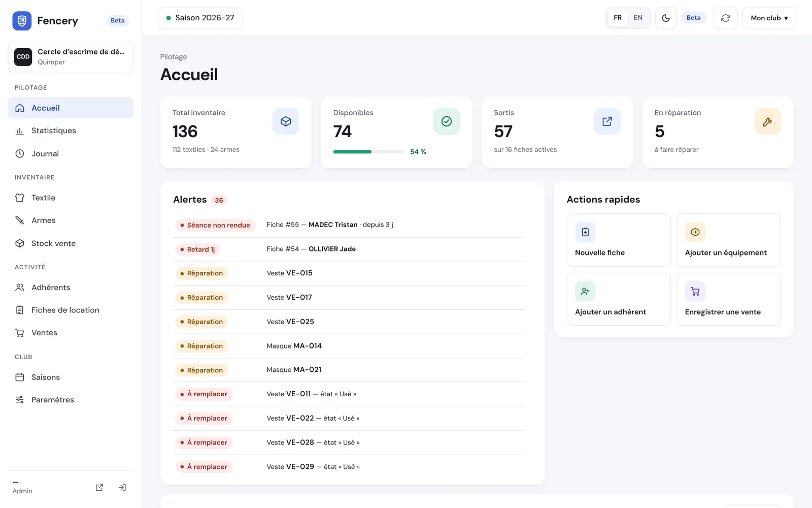812x508 pixels.
Task: Open the Journal page
Action: tap(71, 153)
